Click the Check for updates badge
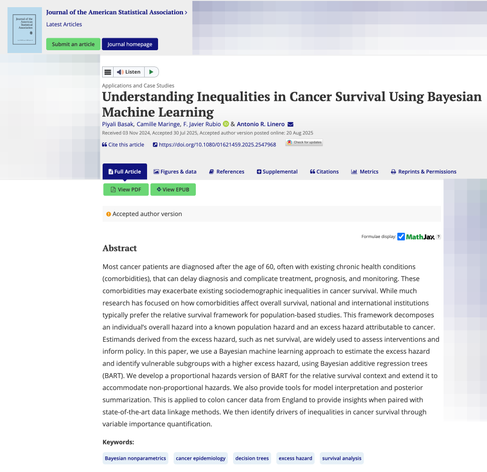Screen dimensions: 487x472 pyautogui.click(x=304, y=142)
